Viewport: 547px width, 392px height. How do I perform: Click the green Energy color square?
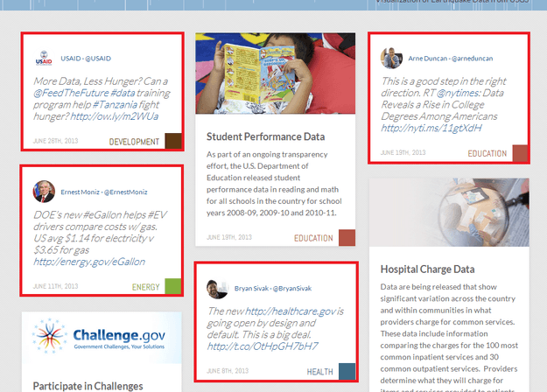pos(173,286)
